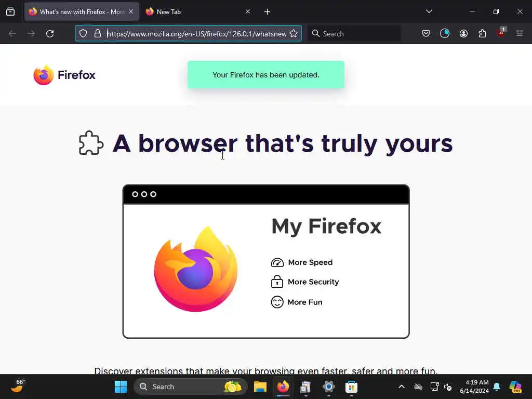Open uBlock Origin extension icon
The height and width of the screenshot is (399, 532).
pos(501,33)
